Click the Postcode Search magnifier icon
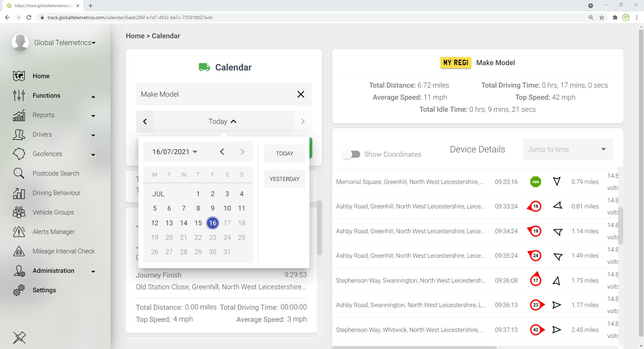The width and height of the screenshot is (644, 349). pyautogui.click(x=19, y=173)
